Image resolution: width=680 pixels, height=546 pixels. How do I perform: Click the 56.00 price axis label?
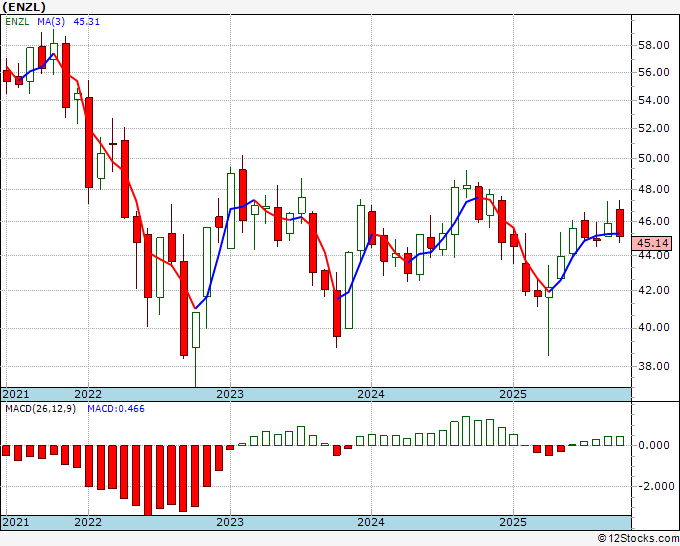click(654, 72)
